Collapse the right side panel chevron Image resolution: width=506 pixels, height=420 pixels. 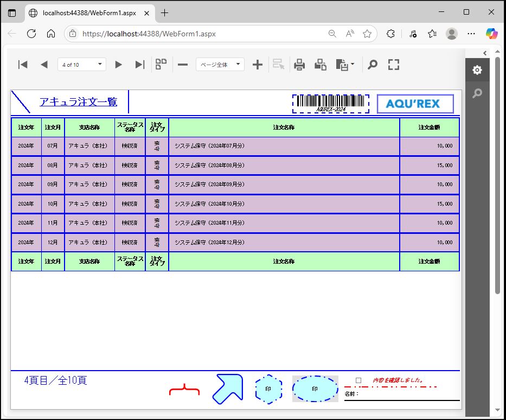pyautogui.click(x=485, y=53)
